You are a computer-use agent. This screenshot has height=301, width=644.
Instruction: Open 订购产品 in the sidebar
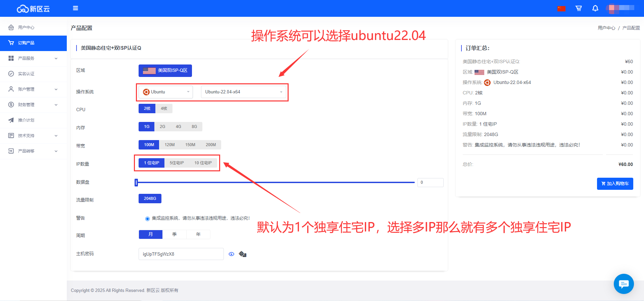tap(26, 43)
